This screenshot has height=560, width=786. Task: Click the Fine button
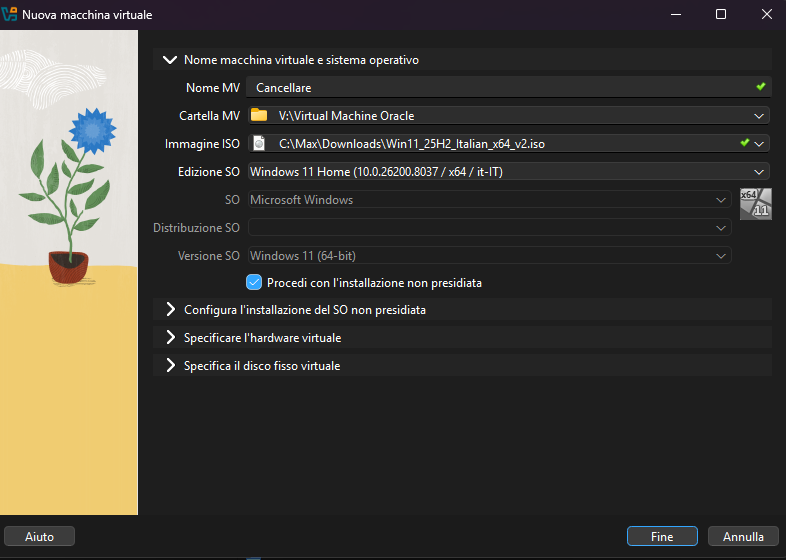(662, 536)
